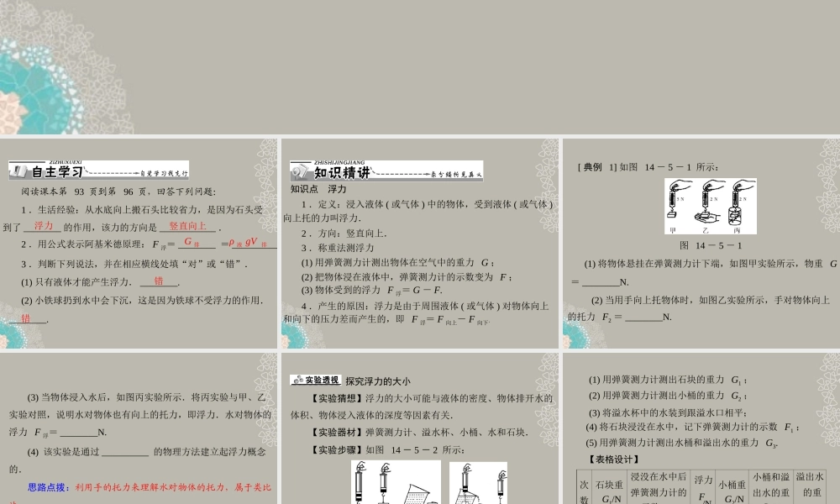This screenshot has height=504, width=840.
Task: Click the red formula answer G排
Action: pyautogui.click(x=192, y=242)
